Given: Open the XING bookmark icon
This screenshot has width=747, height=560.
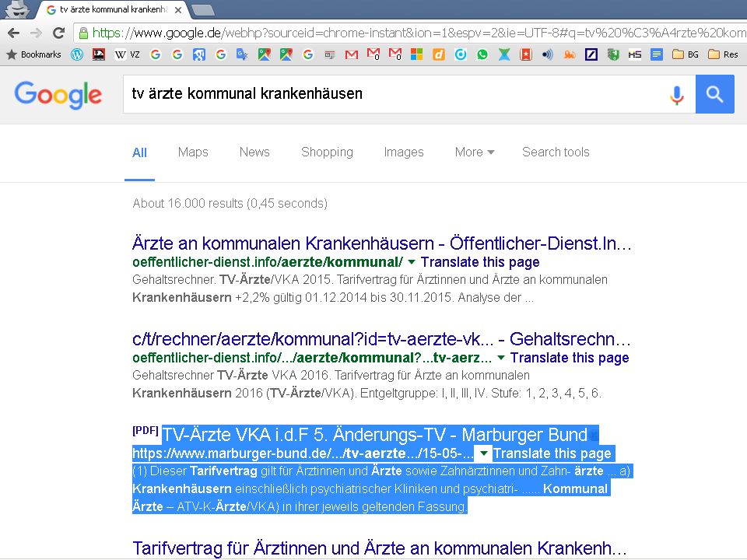Looking at the screenshot, I should (x=504, y=54).
